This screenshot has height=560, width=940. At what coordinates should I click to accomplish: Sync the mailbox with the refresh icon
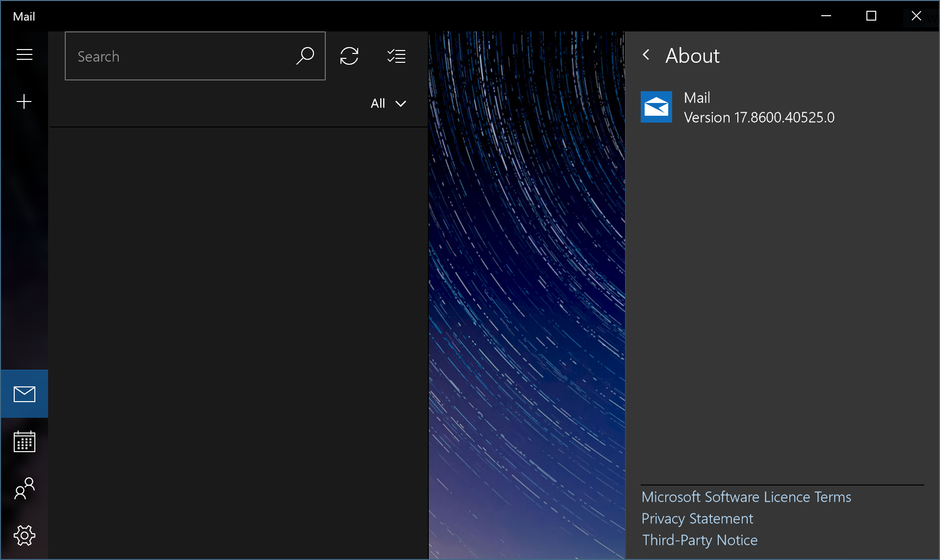point(349,56)
